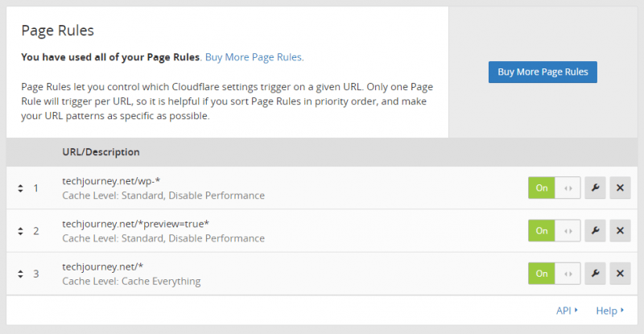Reorder rule 3 using its sort arrows
Screen dimensions: 644x334
(21, 274)
